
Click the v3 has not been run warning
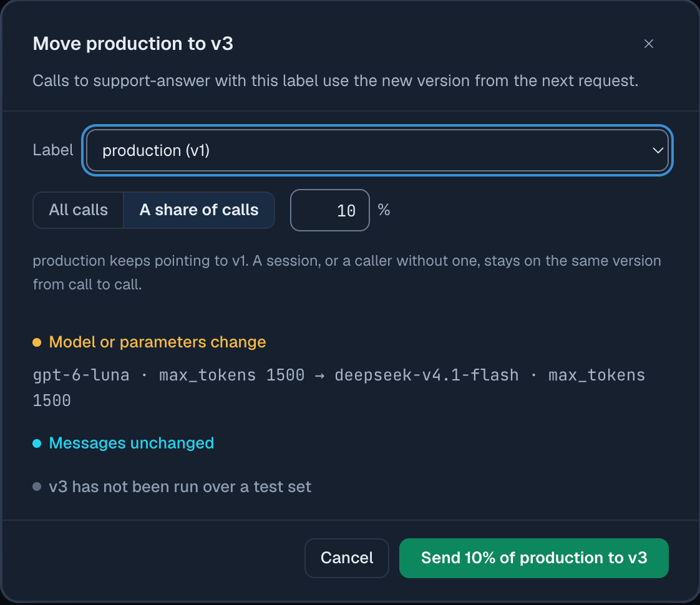[180, 486]
